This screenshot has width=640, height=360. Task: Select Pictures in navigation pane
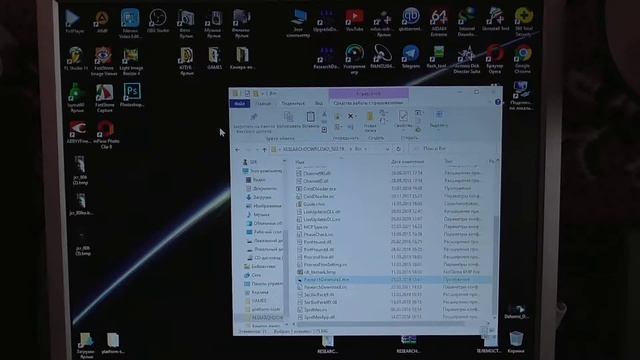tap(264, 206)
